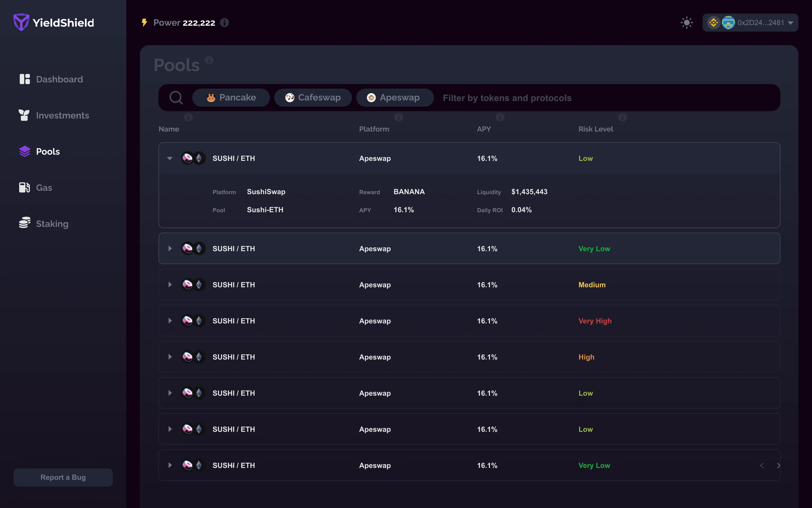Image resolution: width=812 pixels, height=508 pixels.
Task: Click the token pair icon in the High row
Action: (193, 357)
